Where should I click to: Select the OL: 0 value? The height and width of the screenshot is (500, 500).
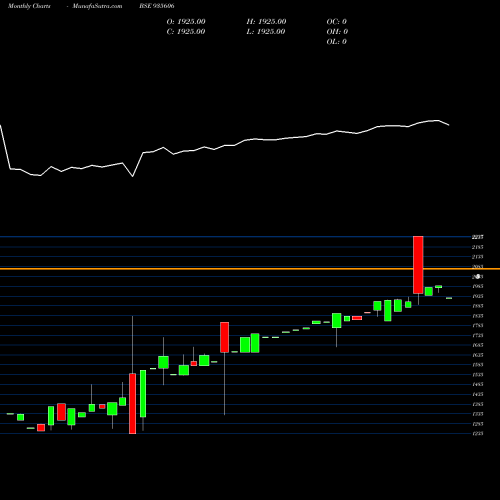[337, 42]
